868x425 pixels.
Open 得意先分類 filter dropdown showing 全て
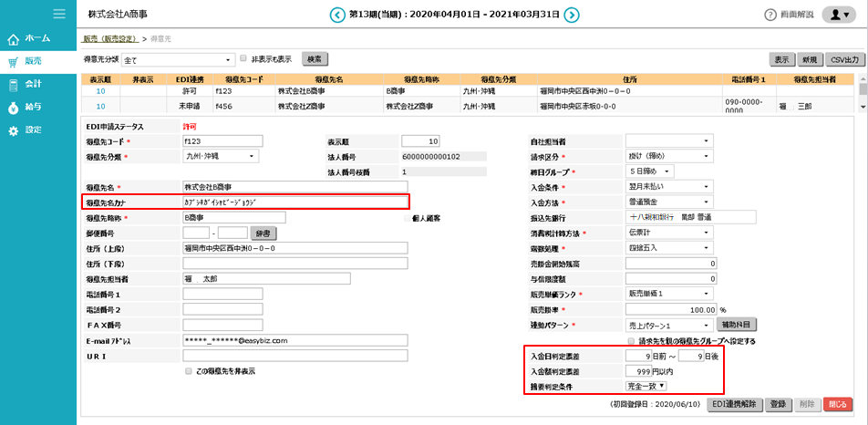[x=179, y=59]
